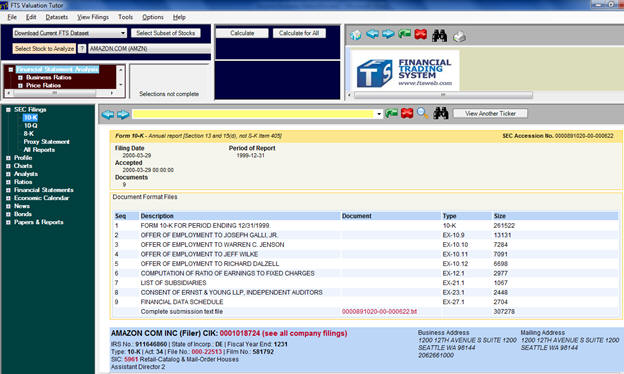
Task: Collapse the SEC Filings tree node
Action: pyautogui.click(x=8, y=109)
